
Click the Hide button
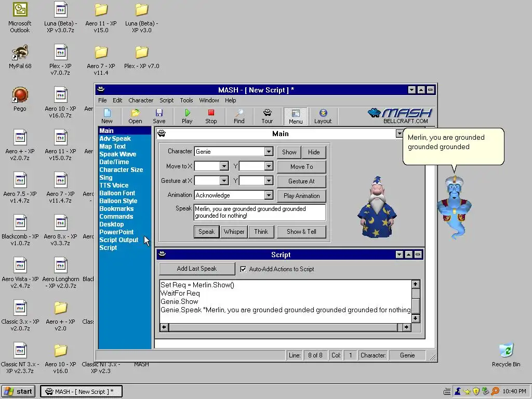(314, 152)
